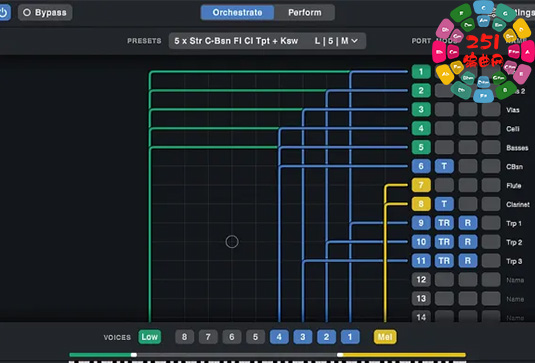This screenshot has width=535, height=363.
Task: Click the Trp 2 instrument name
Action: point(514,242)
